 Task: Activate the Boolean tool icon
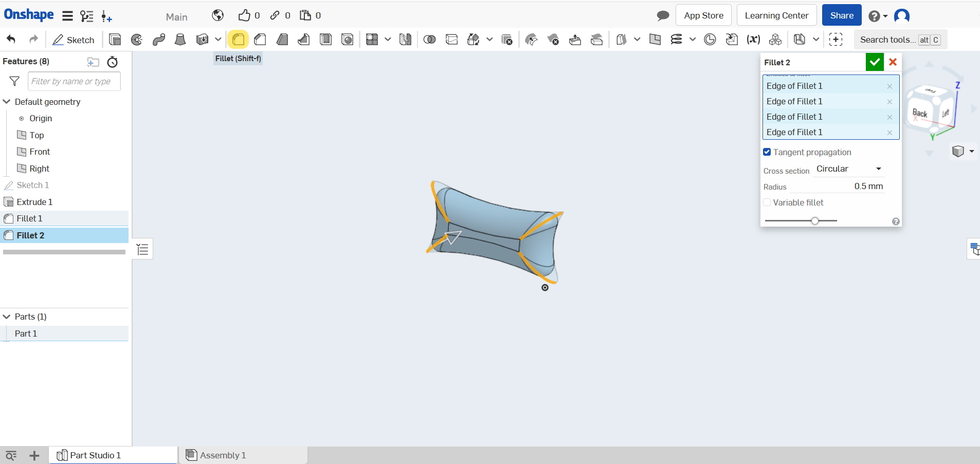click(429, 40)
